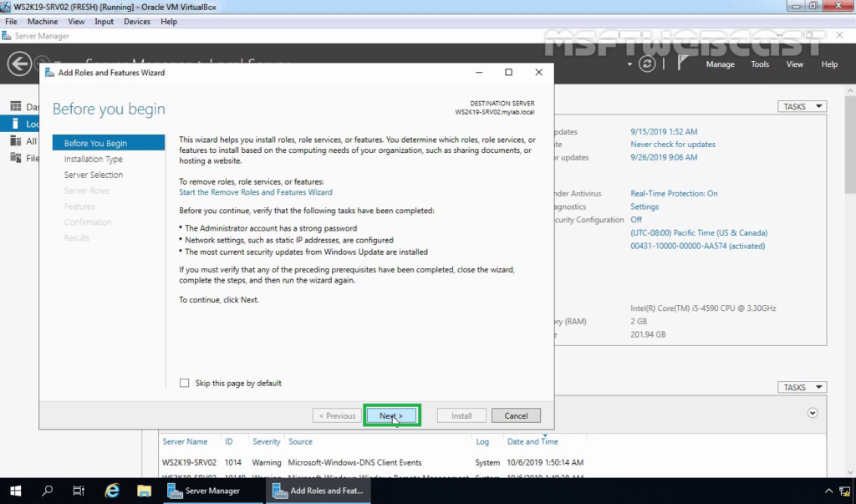Sort events by Severity column header
The image size is (856, 504).
[x=267, y=441]
